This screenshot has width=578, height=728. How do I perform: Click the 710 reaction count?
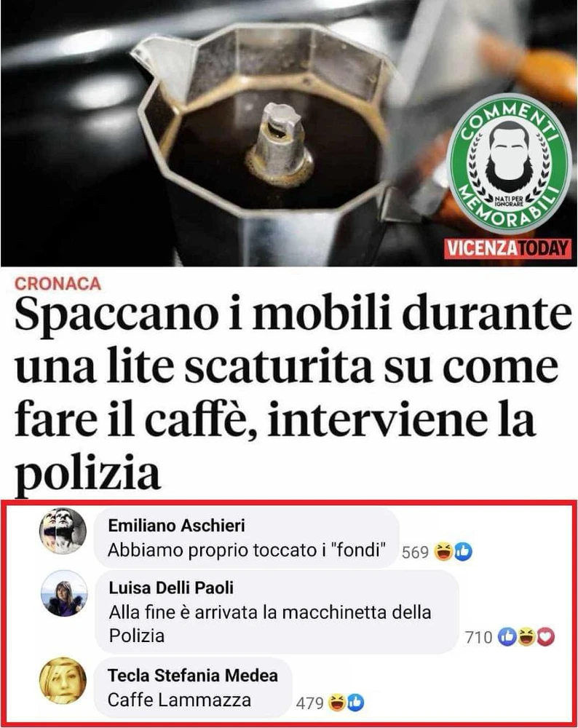pos(479,638)
